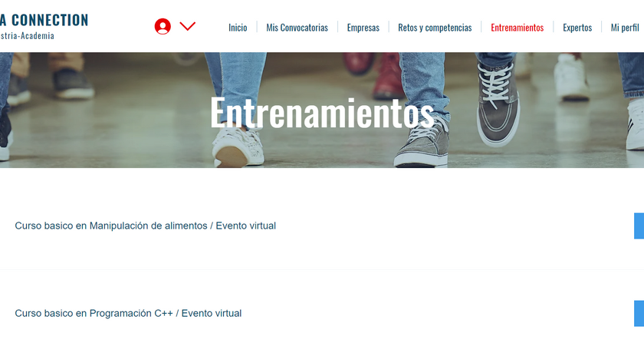
Task: Click the CONNECTION site logo
Action: point(44,20)
